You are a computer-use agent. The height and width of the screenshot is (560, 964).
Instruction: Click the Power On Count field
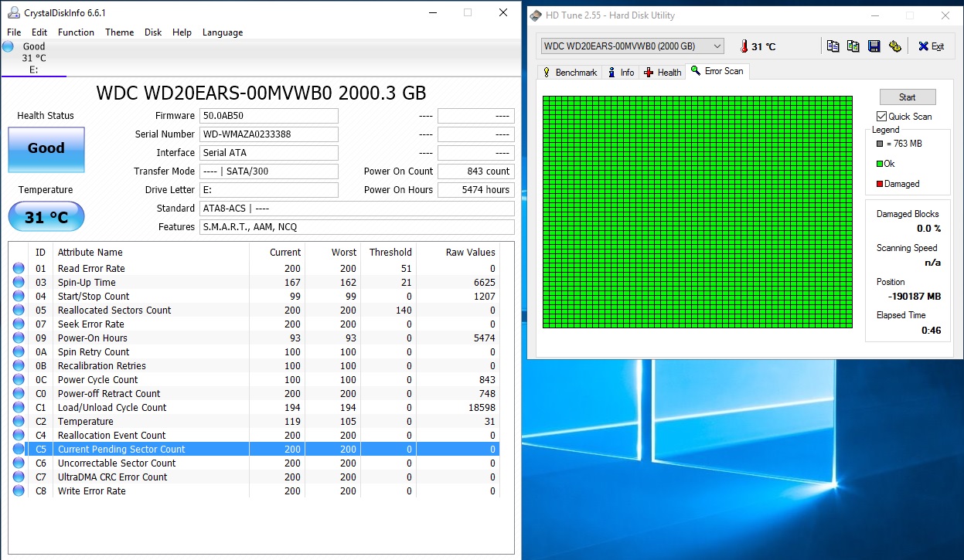click(x=475, y=171)
